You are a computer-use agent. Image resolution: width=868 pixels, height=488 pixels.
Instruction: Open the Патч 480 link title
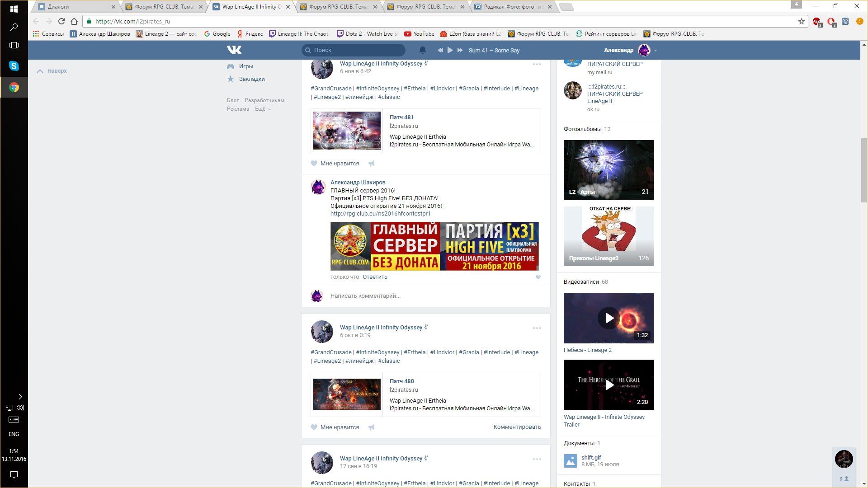coord(401,381)
